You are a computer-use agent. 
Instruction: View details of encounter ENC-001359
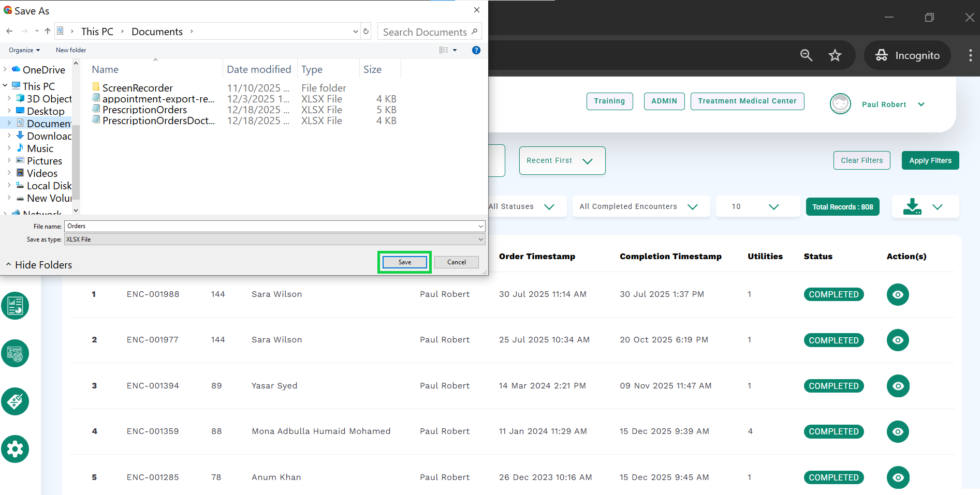click(x=898, y=431)
